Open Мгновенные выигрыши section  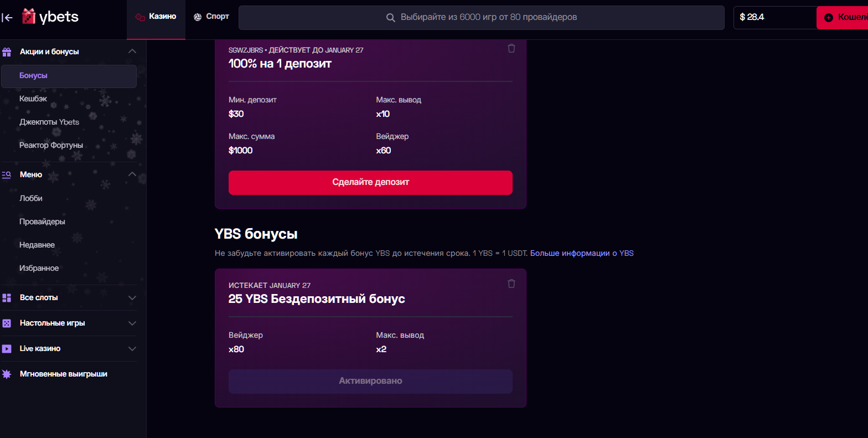click(x=63, y=374)
